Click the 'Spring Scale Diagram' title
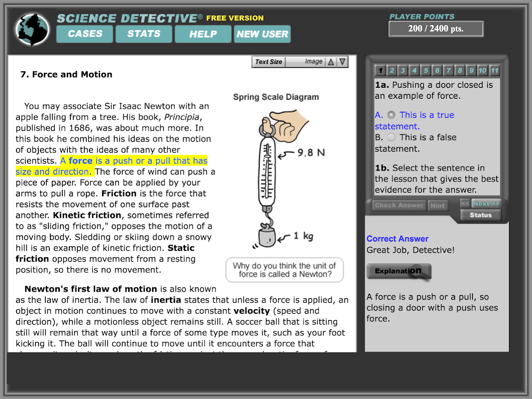 click(x=276, y=97)
